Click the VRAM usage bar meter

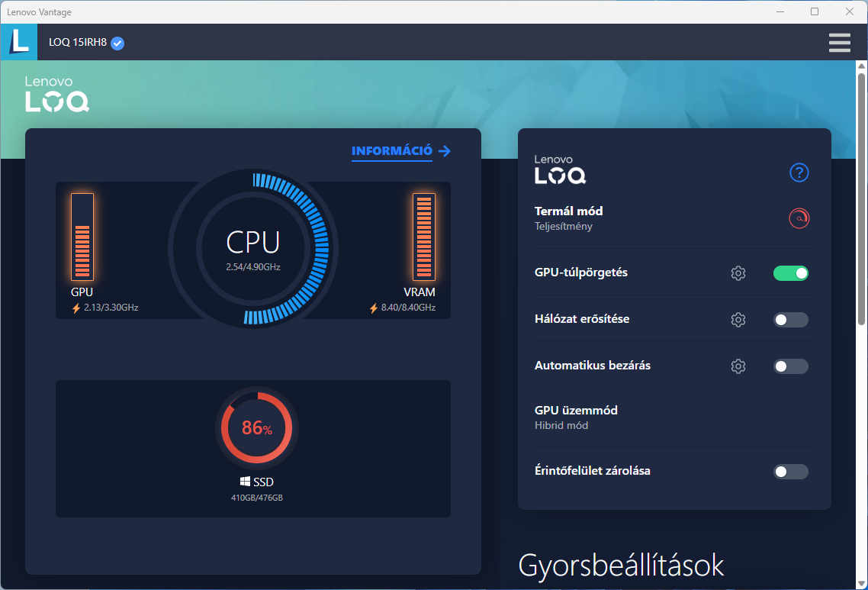424,237
